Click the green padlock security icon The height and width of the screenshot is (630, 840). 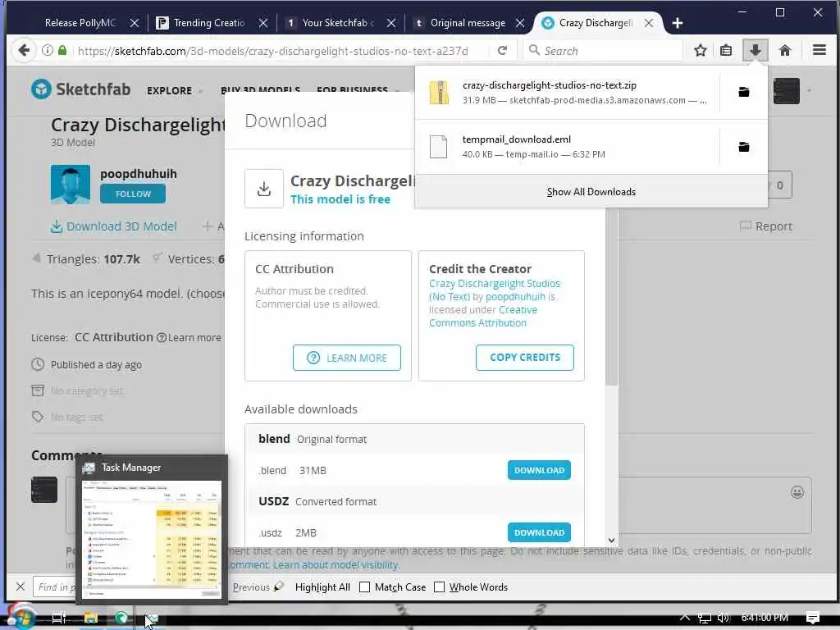point(62,50)
